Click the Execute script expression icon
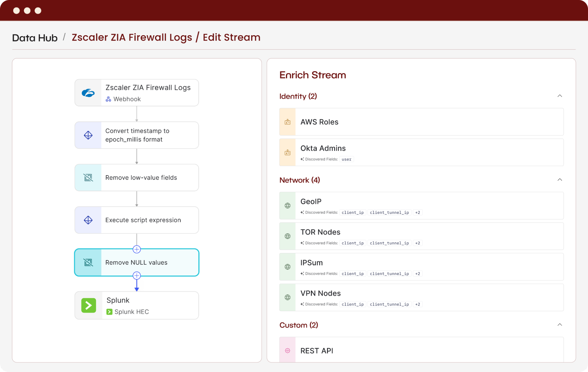 tap(88, 220)
